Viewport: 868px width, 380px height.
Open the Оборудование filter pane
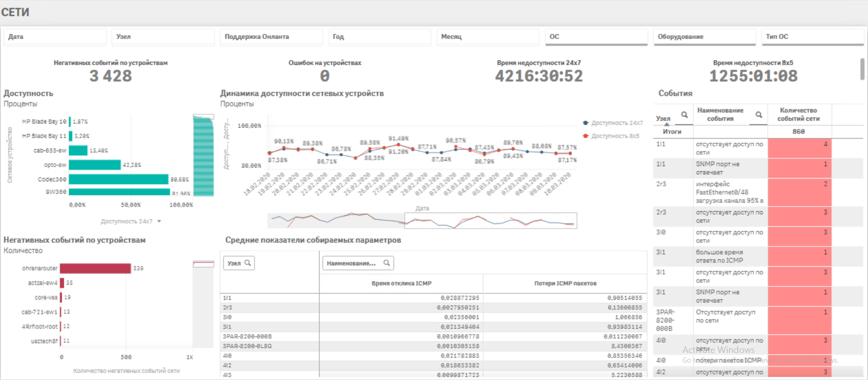(x=705, y=37)
